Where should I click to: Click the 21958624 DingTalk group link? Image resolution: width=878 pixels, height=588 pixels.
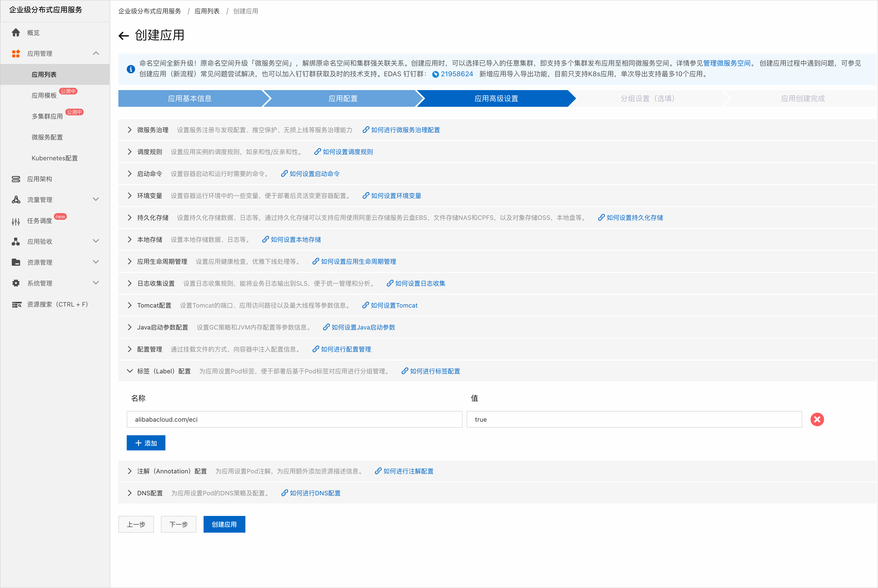tap(457, 74)
